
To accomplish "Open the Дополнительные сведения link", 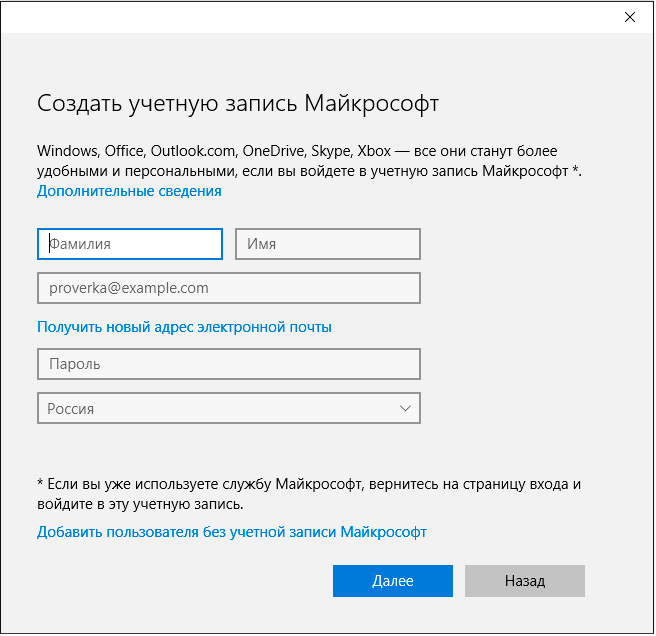I will [129, 191].
